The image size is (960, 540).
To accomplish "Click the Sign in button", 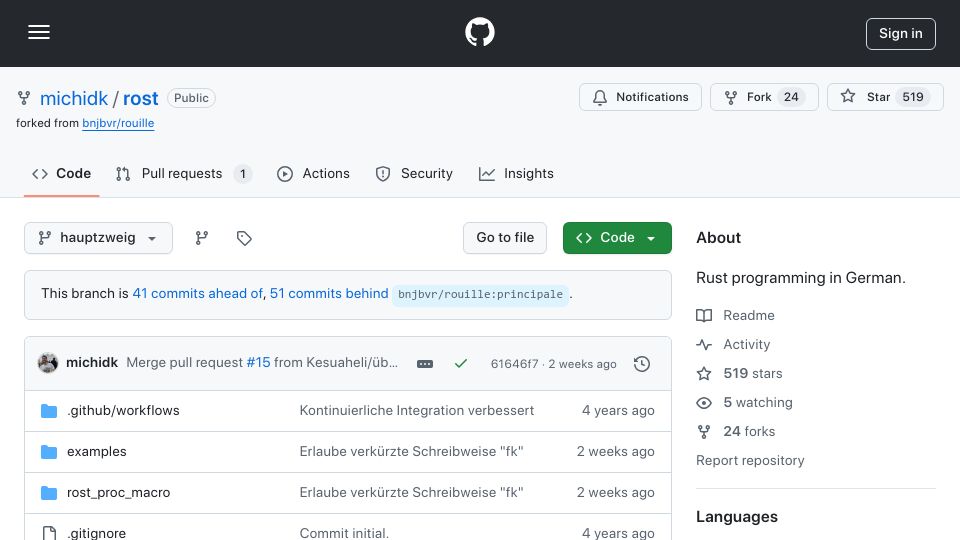I will pyautogui.click(x=900, y=34).
